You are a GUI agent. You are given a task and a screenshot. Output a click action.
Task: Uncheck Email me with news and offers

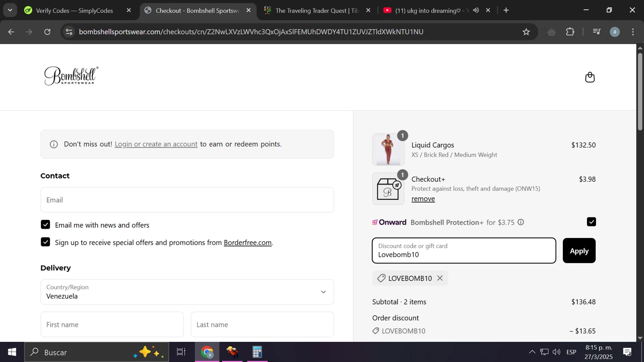[x=46, y=225]
